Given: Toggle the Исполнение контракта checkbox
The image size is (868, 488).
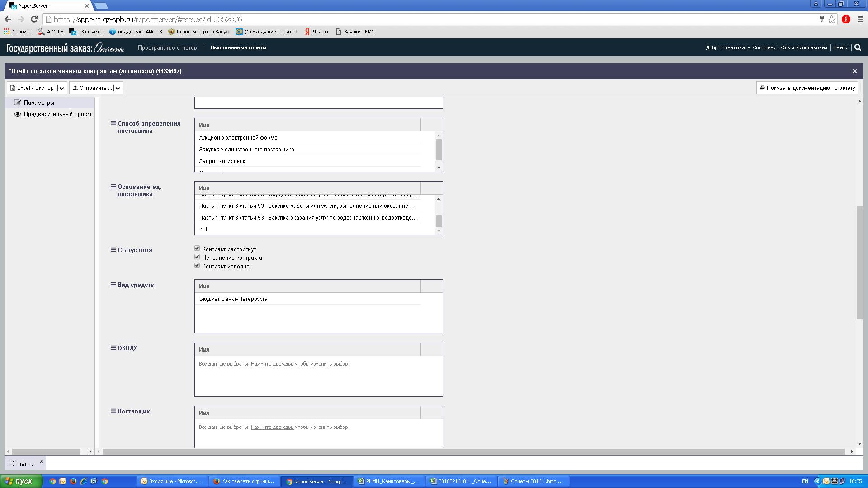Looking at the screenshot, I should 197,257.
